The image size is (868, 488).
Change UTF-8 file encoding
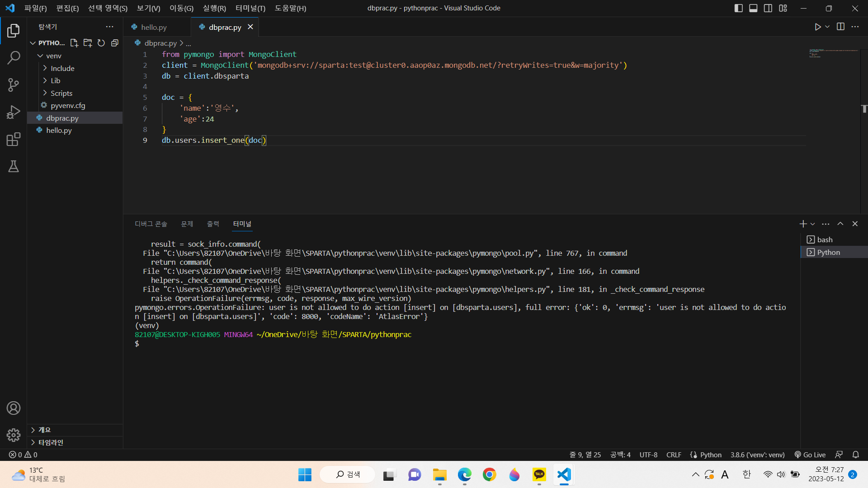(x=648, y=455)
